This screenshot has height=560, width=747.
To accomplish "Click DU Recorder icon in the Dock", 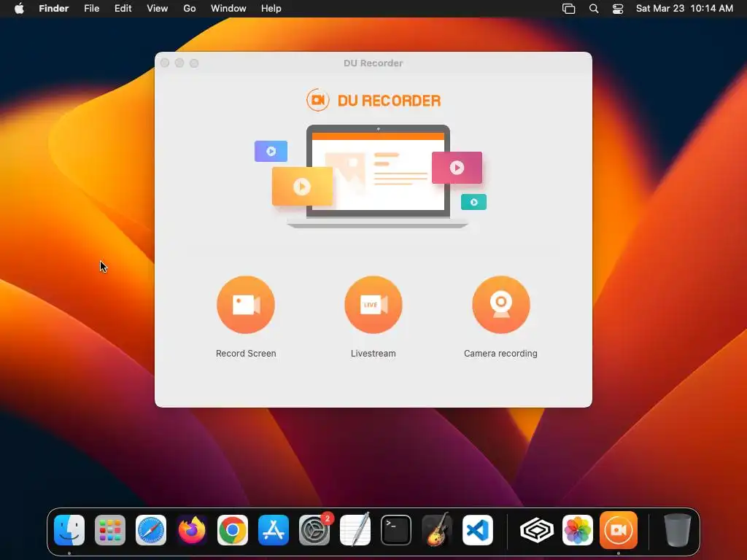I will pyautogui.click(x=619, y=530).
